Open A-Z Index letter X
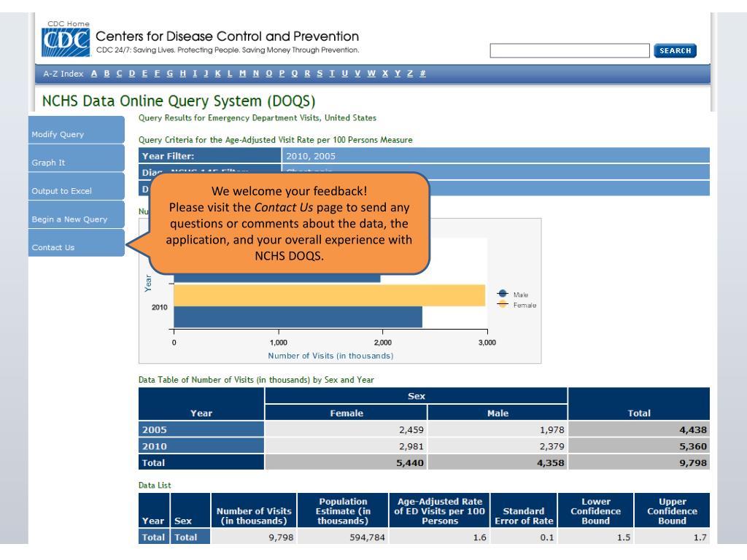This screenshot has width=747, height=560. 385,74
